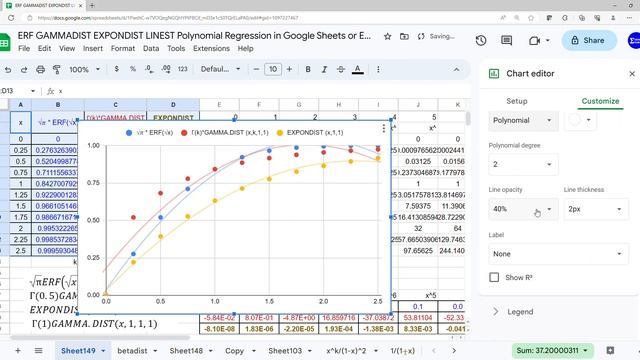Switch to the betadist sheet tab

click(132, 351)
